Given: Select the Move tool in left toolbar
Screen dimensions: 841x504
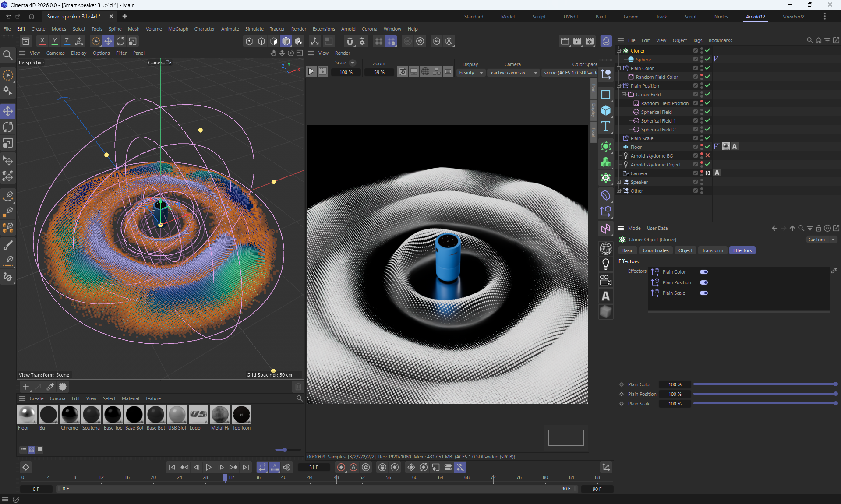Looking at the screenshot, I should 8,111.
